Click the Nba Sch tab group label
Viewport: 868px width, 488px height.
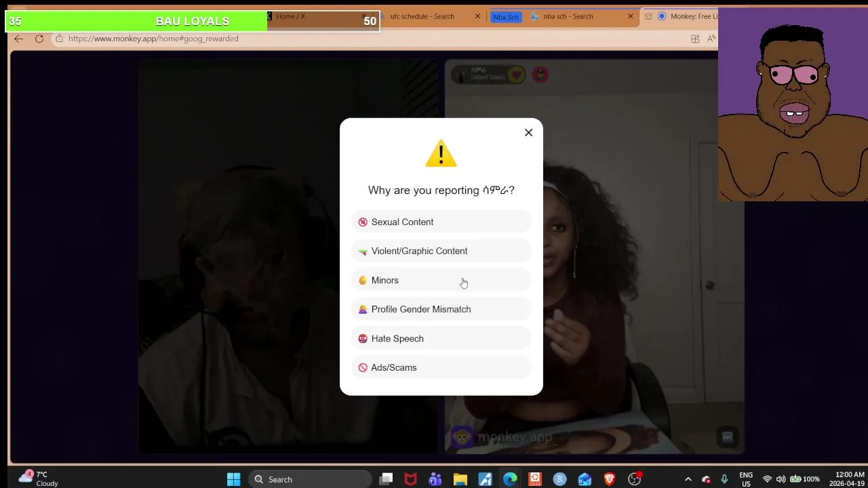[506, 17]
